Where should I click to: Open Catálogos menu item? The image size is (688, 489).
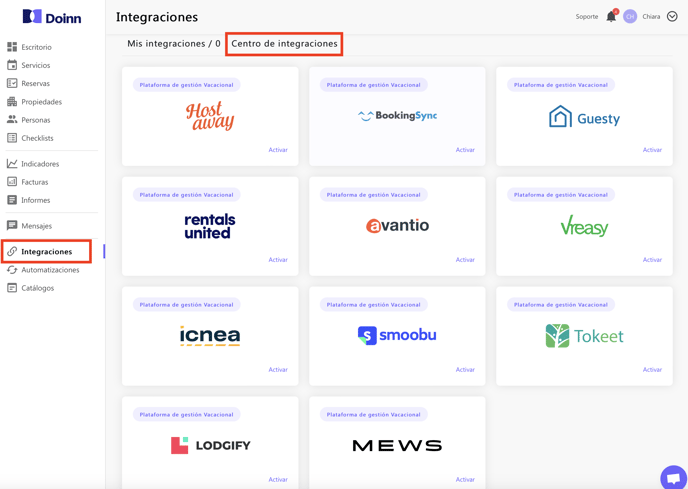pos(38,288)
